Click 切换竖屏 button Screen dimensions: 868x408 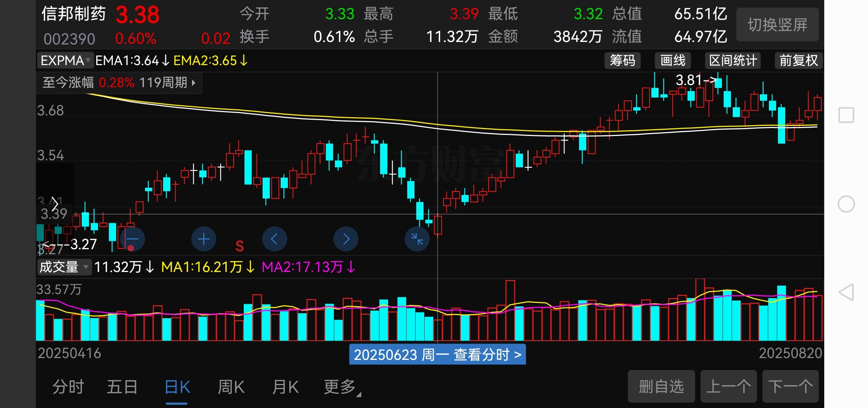coord(777,25)
